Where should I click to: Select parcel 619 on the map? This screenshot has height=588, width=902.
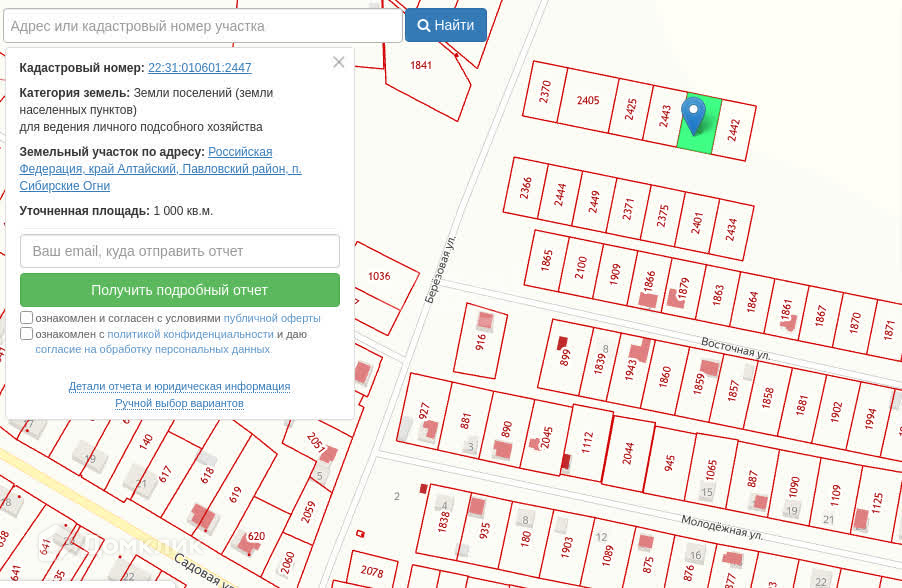[x=235, y=495]
